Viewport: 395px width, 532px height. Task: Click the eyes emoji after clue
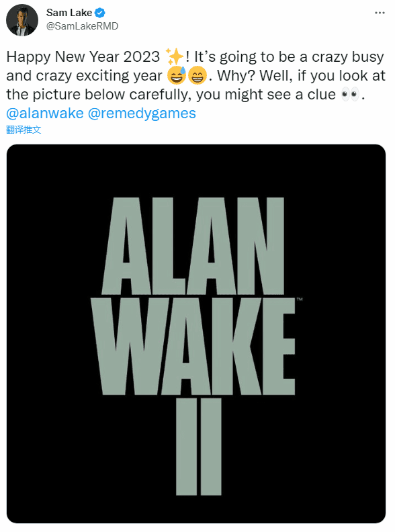click(x=350, y=94)
